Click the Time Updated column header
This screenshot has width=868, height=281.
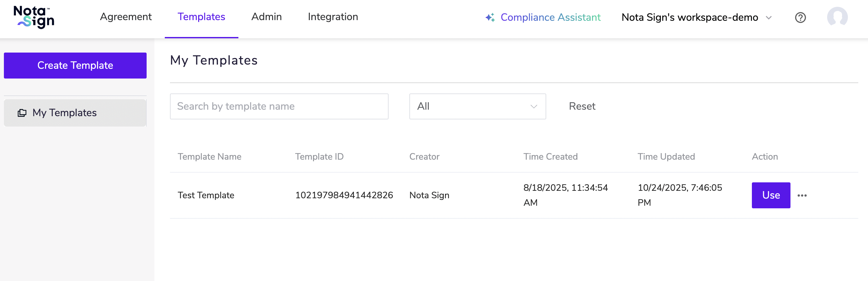(x=666, y=157)
